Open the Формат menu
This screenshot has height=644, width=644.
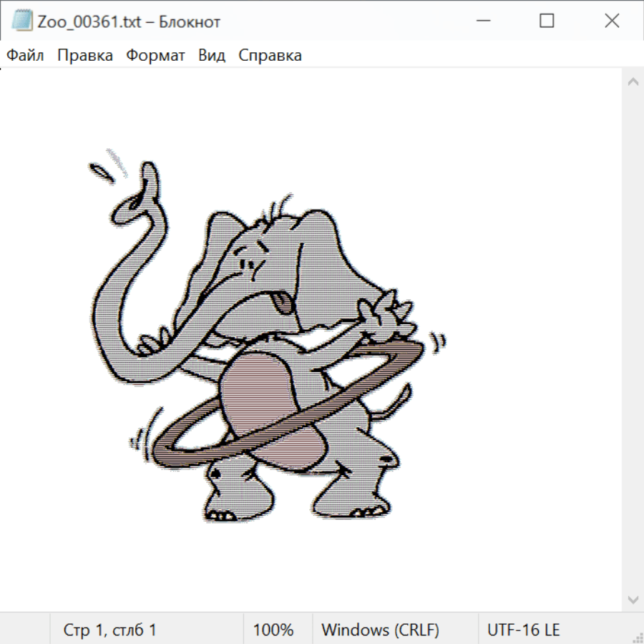(x=155, y=55)
